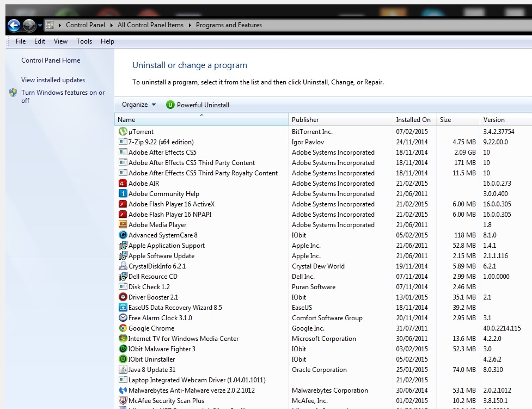Expand the arrow after Control Panel breadcrumb
Image resolution: width=532 pixels, height=409 pixels.
click(x=112, y=25)
